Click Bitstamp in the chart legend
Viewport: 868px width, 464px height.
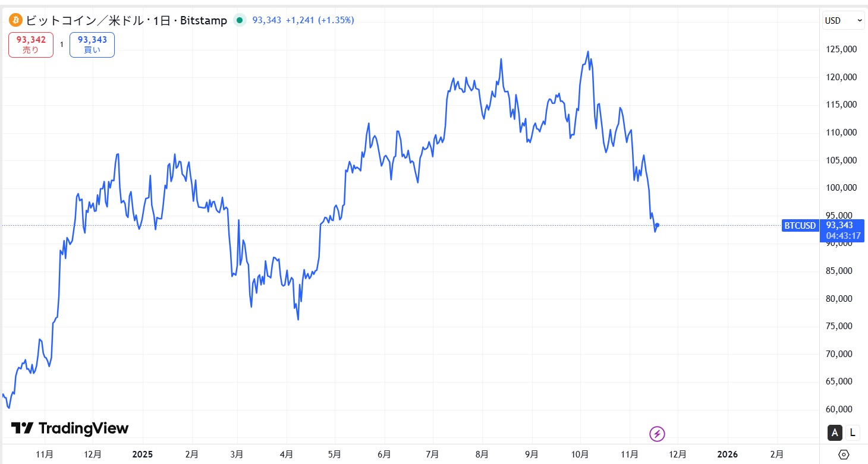(x=204, y=20)
